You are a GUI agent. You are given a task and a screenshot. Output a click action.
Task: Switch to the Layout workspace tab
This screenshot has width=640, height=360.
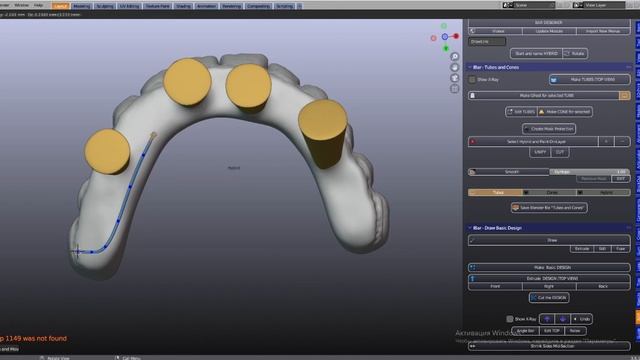pyautogui.click(x=60, y=6)
